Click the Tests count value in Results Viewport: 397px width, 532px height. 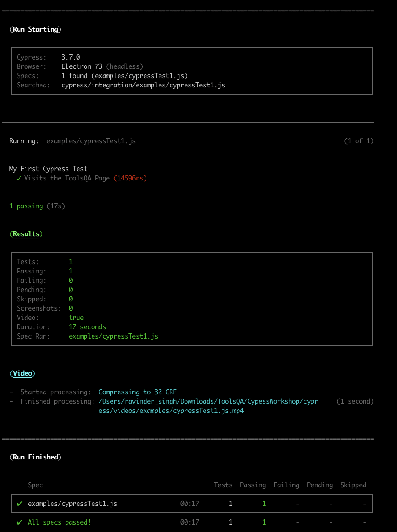(x=71, y=262)
